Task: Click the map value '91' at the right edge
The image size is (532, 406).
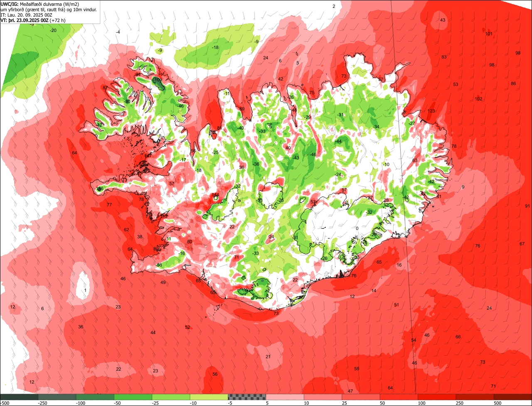Action: (527, 206)
